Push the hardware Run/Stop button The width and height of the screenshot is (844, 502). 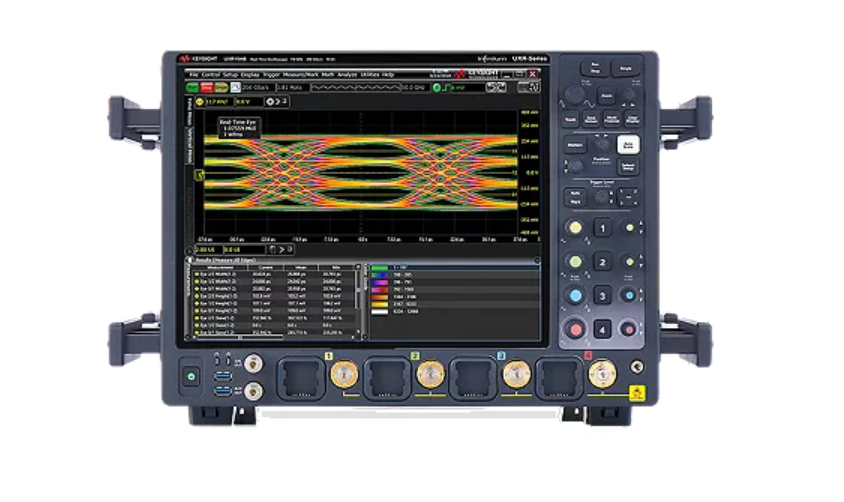tap(595, 68)
